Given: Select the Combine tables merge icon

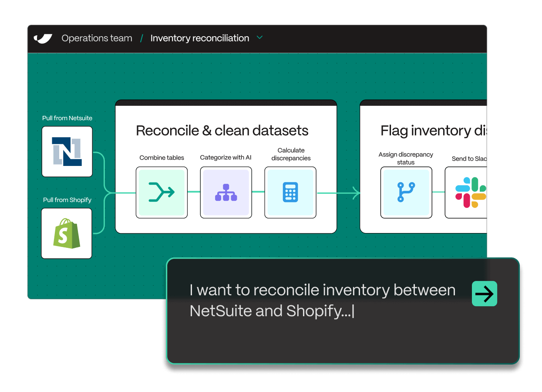Looking at the screenshot, I should pos(162,193).
